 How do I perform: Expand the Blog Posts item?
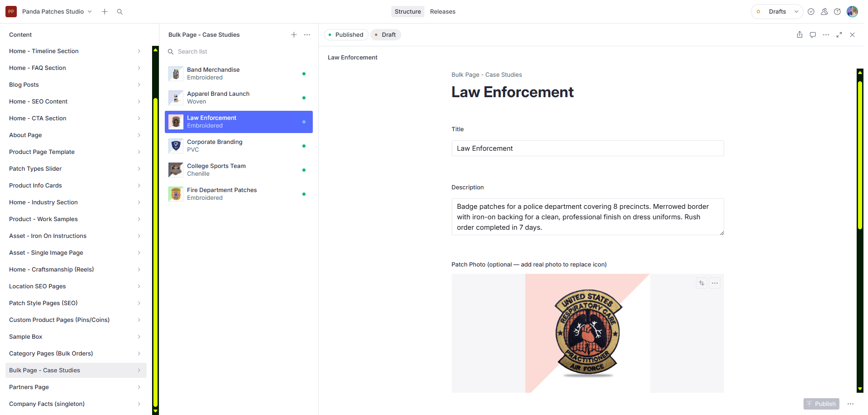click(75, 85)
